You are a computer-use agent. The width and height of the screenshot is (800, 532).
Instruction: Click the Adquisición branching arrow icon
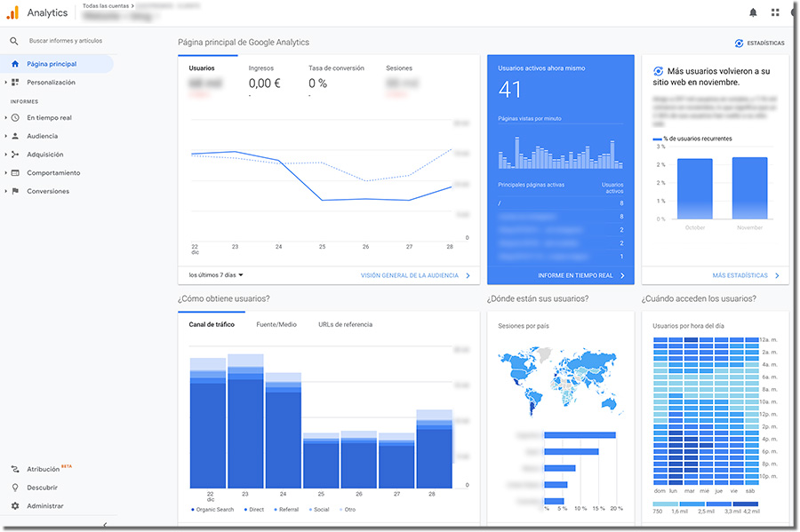(15, 155)
